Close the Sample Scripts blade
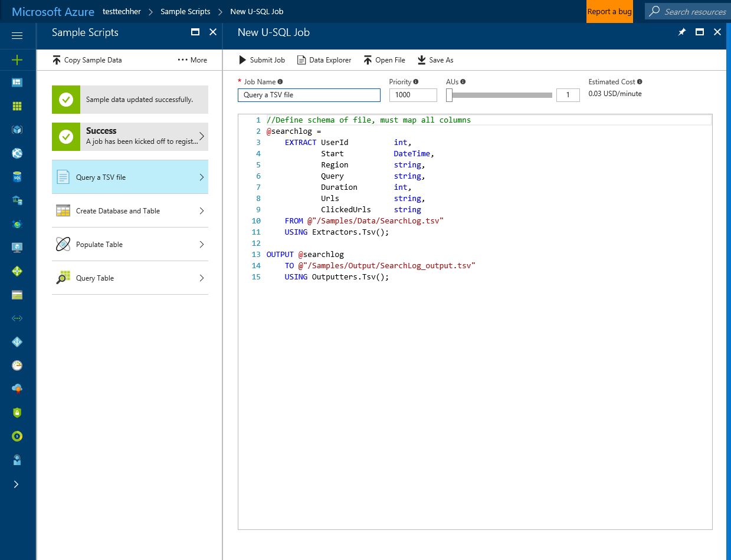 pos(213,32)
